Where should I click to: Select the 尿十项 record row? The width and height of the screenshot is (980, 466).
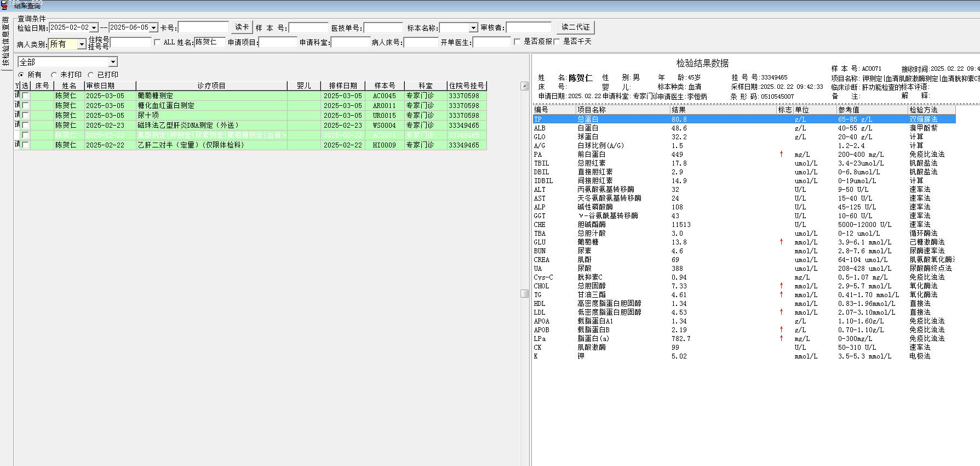pyautogui.click(x=250, y=116)
